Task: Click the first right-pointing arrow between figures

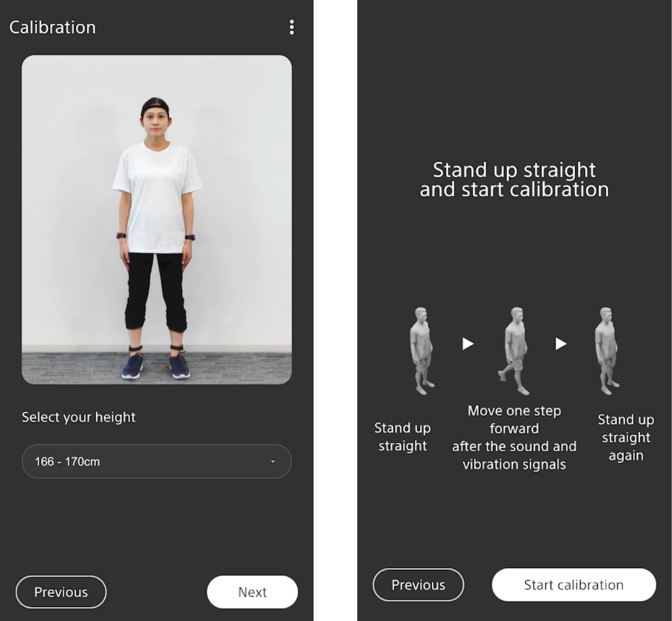Action: coord(468,343)
